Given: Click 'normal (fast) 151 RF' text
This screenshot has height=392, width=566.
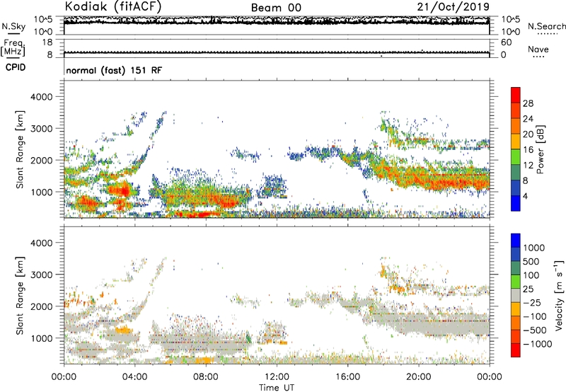Looking at the screenshot, I should coord(114,70).
